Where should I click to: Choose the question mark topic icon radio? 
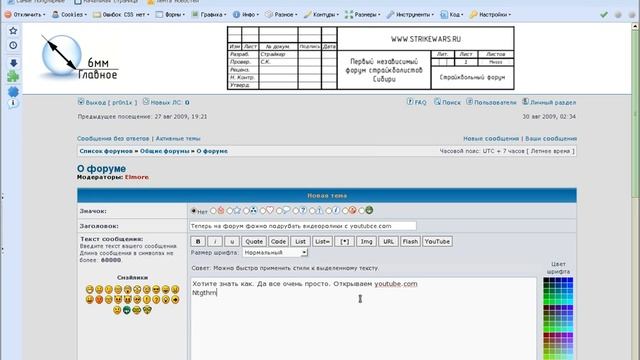coord(296,211)
